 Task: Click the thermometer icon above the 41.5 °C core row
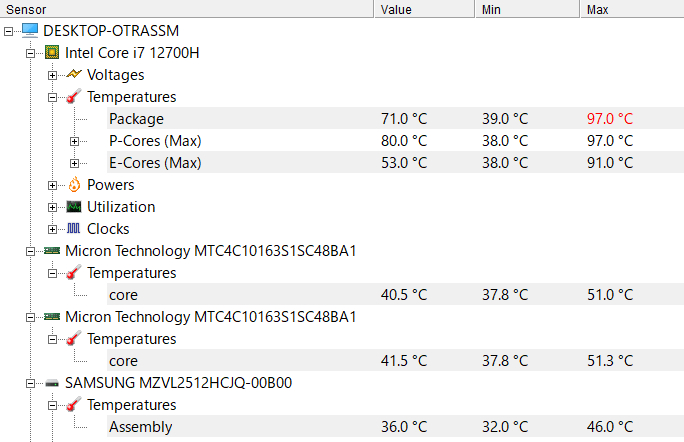74,338
